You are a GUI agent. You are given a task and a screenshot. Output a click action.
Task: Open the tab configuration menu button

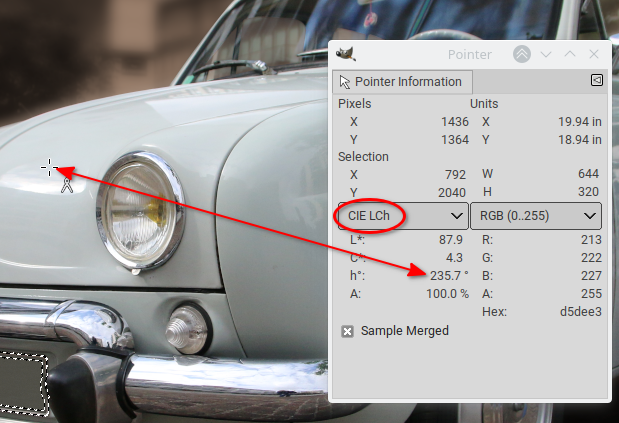(x=596, y=80)
